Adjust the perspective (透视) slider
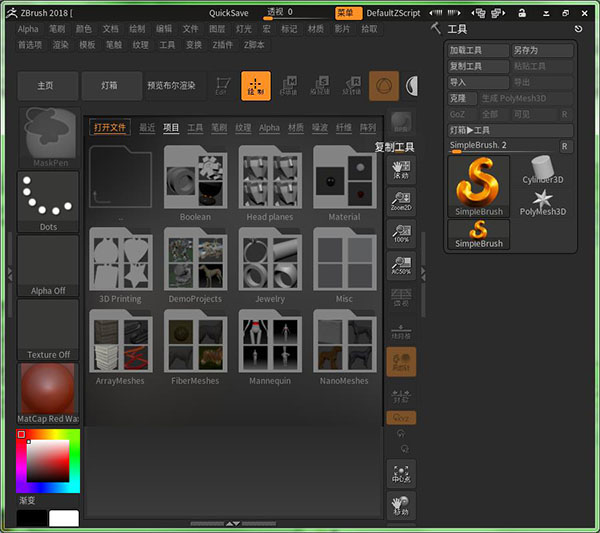 coord(297,13)
